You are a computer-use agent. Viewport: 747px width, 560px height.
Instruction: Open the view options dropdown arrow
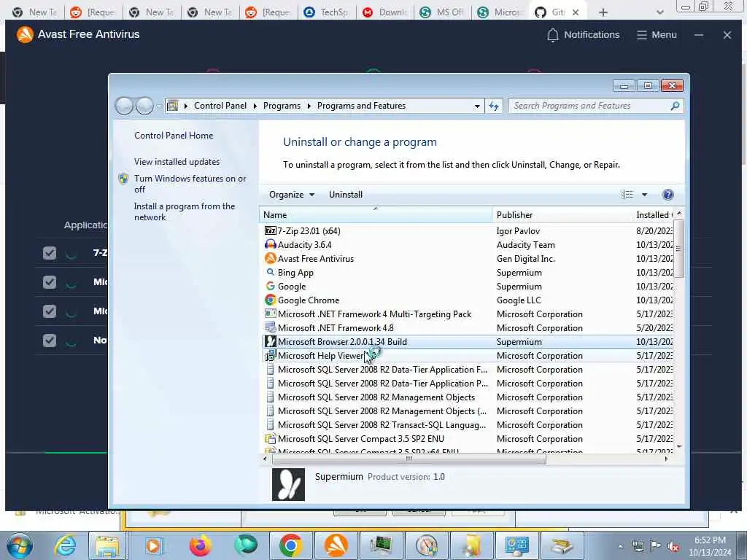point(645,194)
